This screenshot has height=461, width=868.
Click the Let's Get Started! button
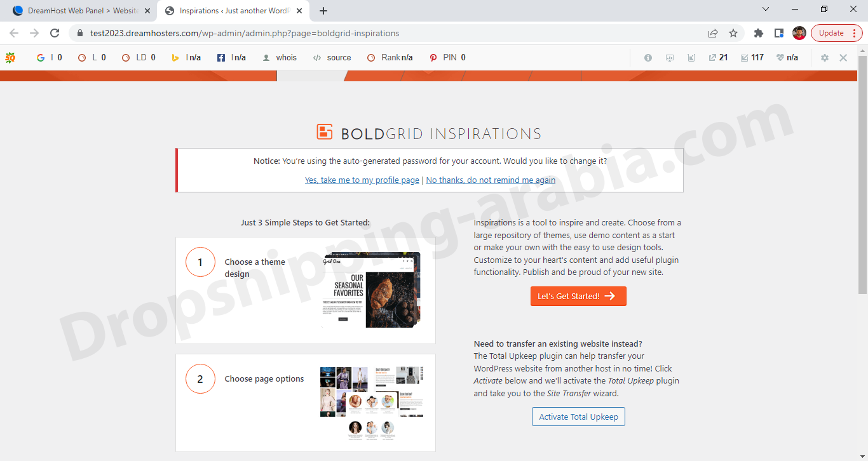pyautogui.click(x=578, y=296)
